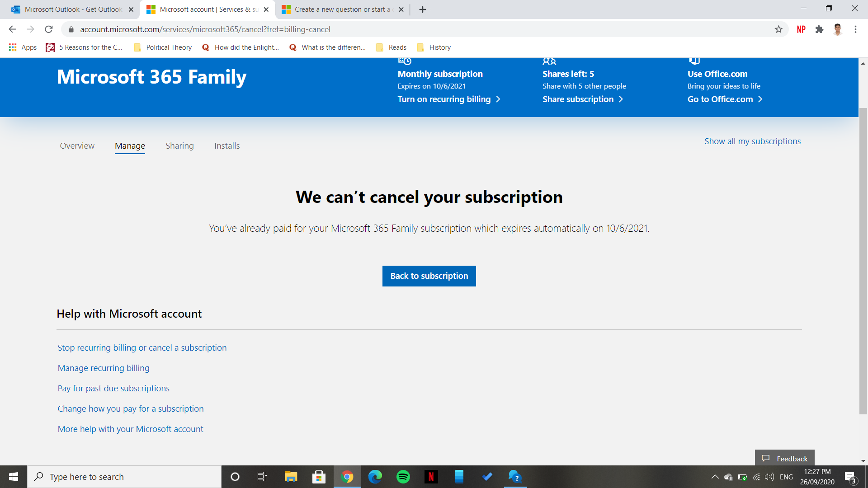This screenshot has width=868, height=488.
Task: Click the Windows search box
Action: [124, 477]
